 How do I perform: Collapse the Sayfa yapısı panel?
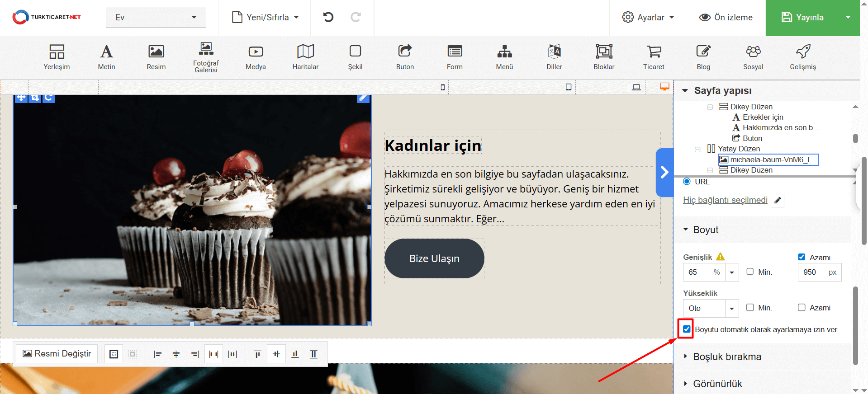pyautogui.click(x=685, y=90)
